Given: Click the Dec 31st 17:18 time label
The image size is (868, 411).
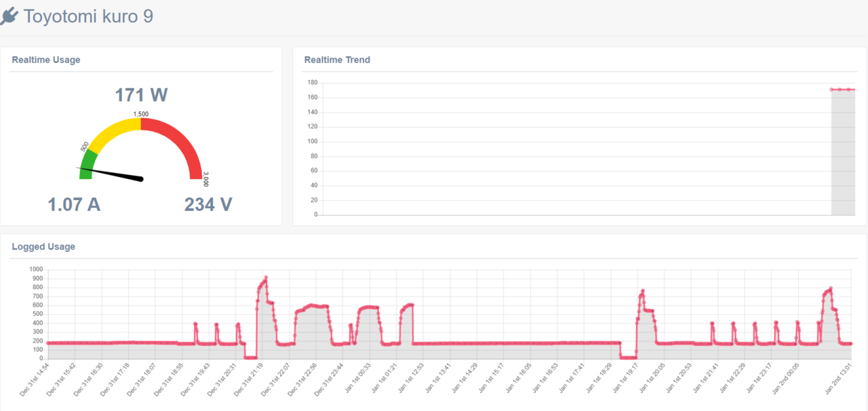Looking at the screenshot, I should 115,378.
